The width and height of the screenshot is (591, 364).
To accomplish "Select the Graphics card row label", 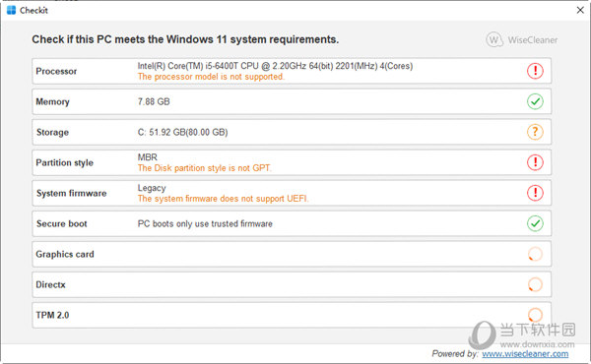I will [65, 254].
